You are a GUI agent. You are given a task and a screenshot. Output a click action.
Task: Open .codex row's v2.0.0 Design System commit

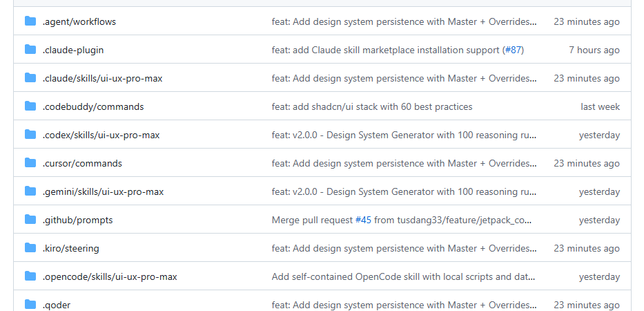point(403,135)
